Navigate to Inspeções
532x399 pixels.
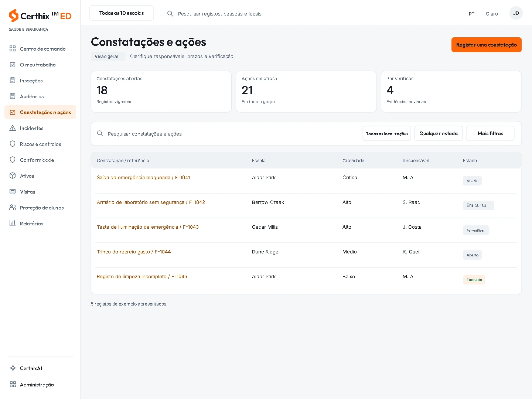coord(40,80)
